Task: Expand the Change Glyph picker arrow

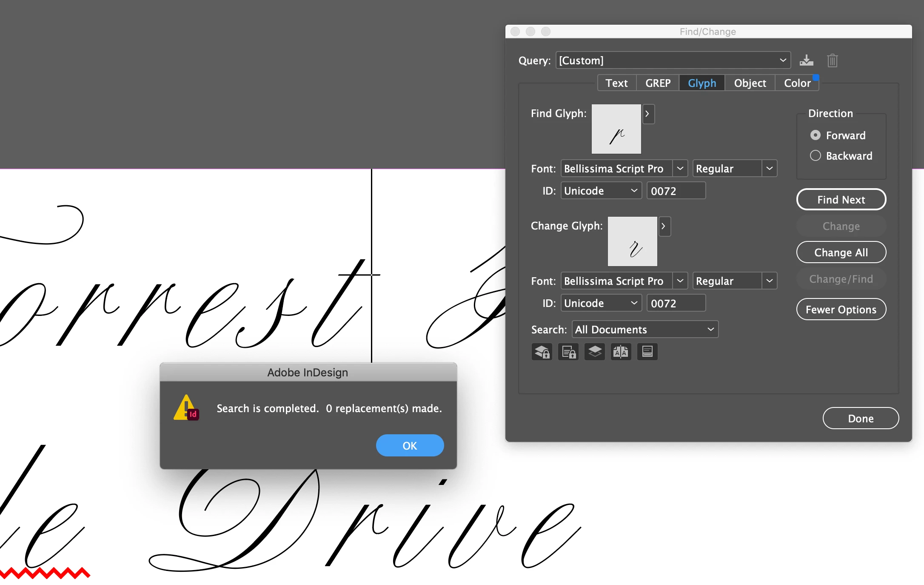Action: click(x=664, y=226)
